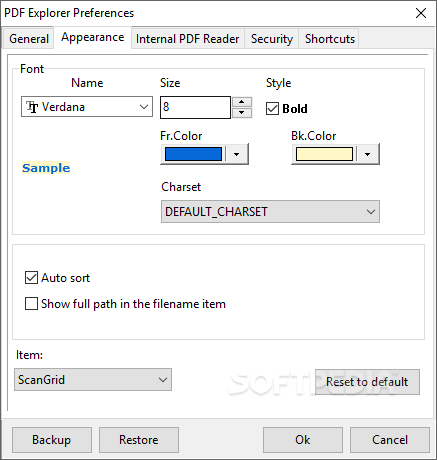This screenshot has height=460, width=437.
Task: Expand the Item dropdown showing ScanGrid
Action: (x=93, y=379)
